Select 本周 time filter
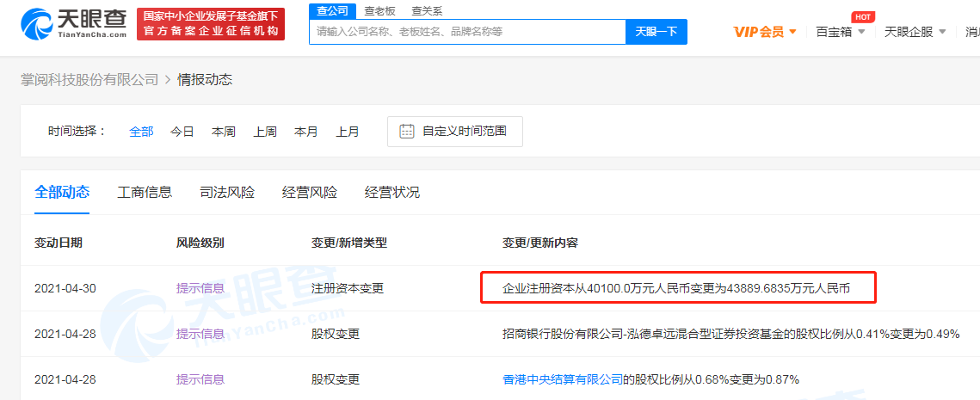Screen dimensions: 980x400 coord(224,132)
